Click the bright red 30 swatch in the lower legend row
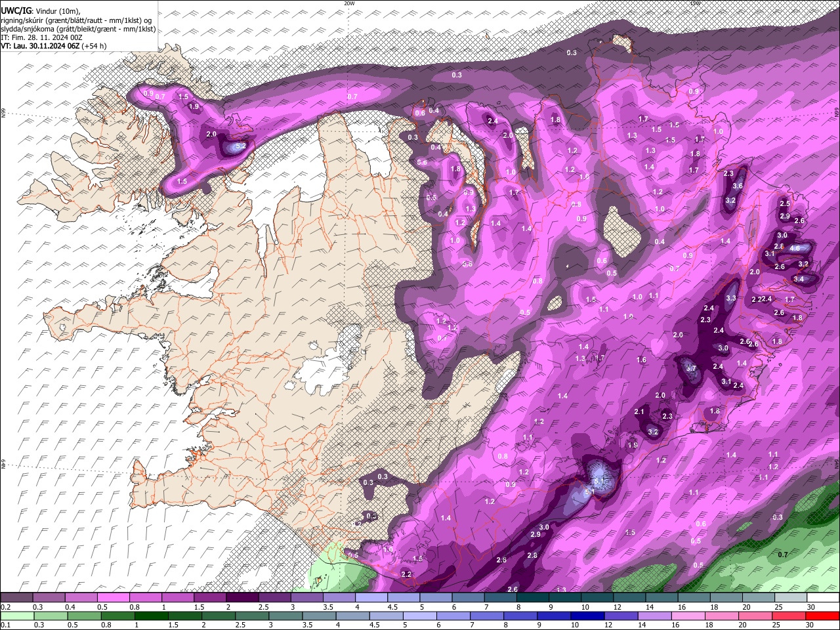The width and height of the screenshot is (840, 630). pos(823,616)
